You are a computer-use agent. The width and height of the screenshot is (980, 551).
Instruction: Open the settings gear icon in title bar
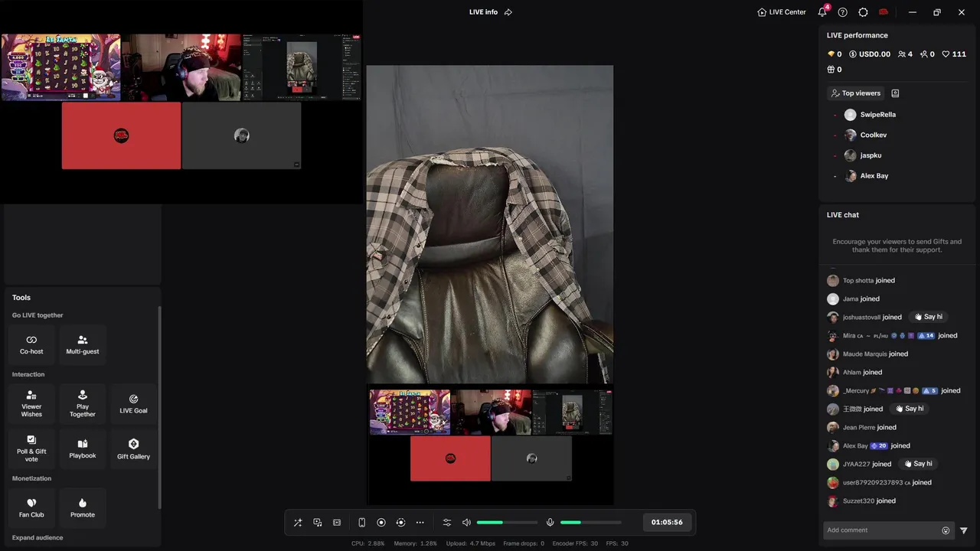pyautogui.click(x=863, y=12)
